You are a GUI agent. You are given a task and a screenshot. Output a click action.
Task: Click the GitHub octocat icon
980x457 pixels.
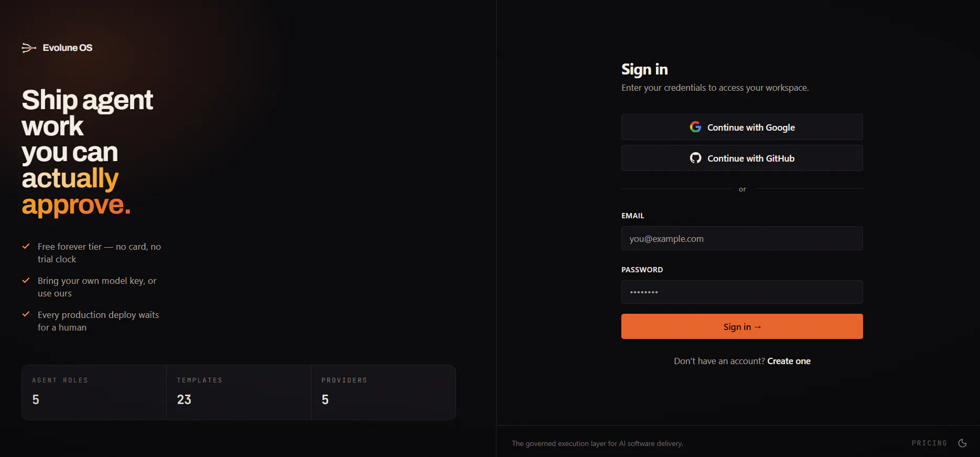pos(695,158)
